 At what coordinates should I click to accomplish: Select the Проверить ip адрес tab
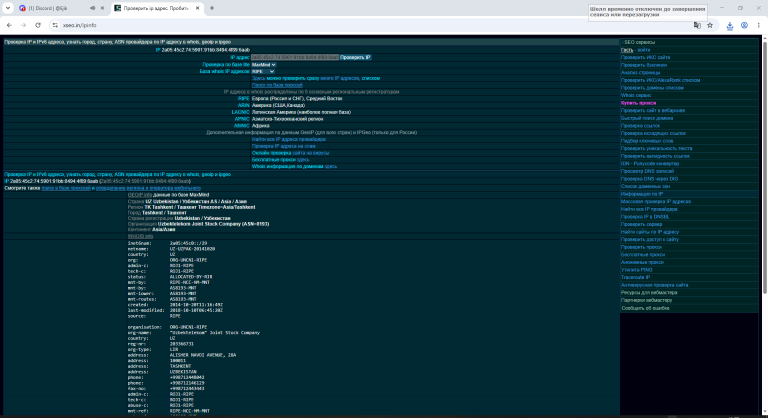[157, 8]
